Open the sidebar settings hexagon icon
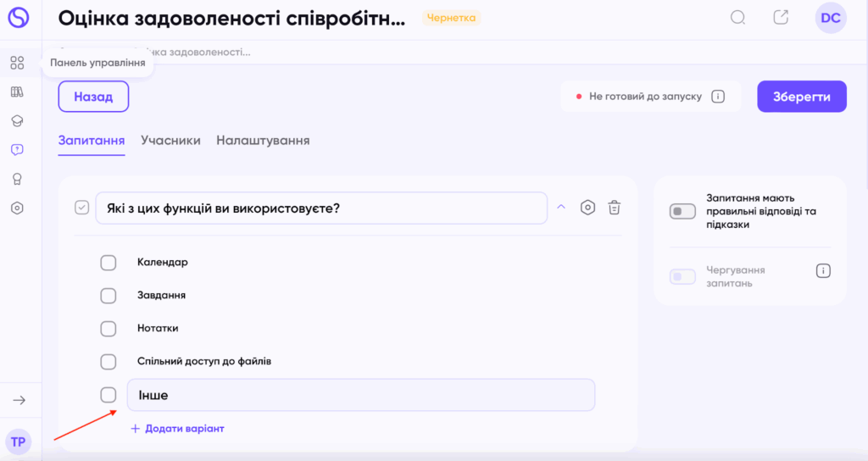Viewport: 868px width, 461px height. click(x=17, y=208)
